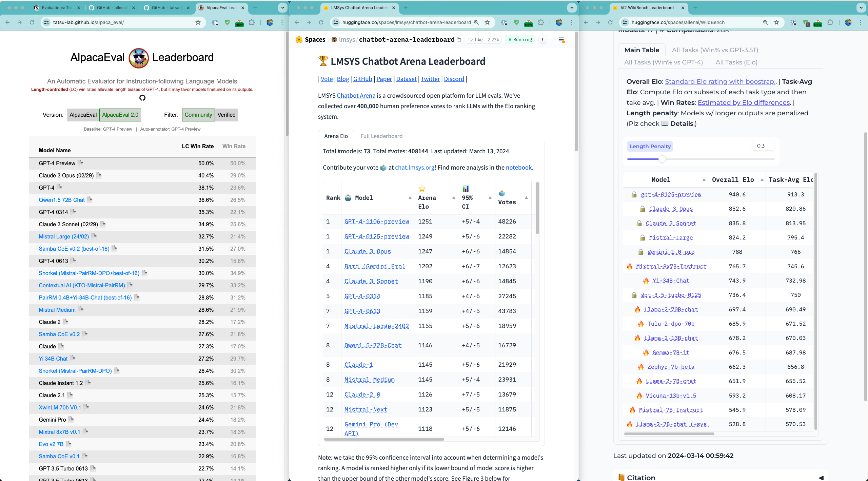
Task: Open tab search dropdown in WildBench window
Action: point(861,7)
